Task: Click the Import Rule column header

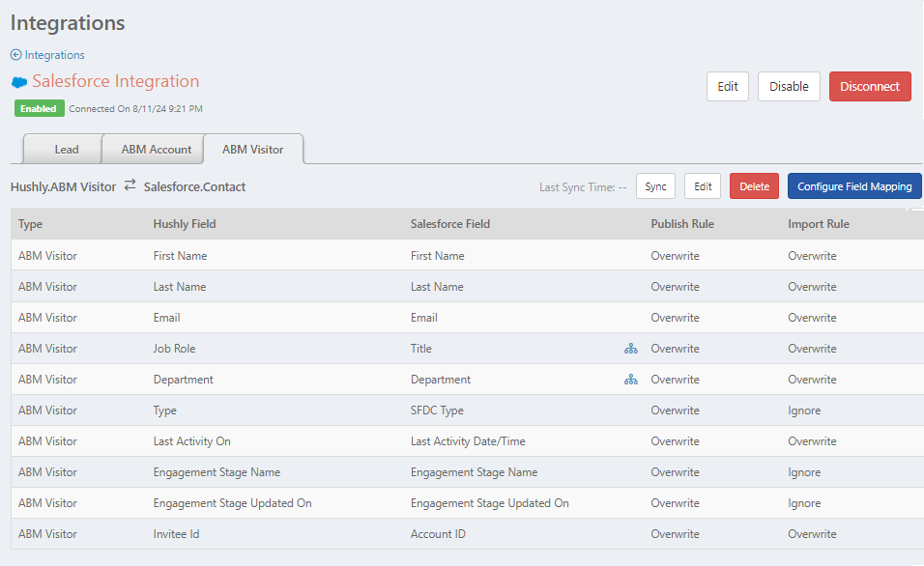Action: 819,224
